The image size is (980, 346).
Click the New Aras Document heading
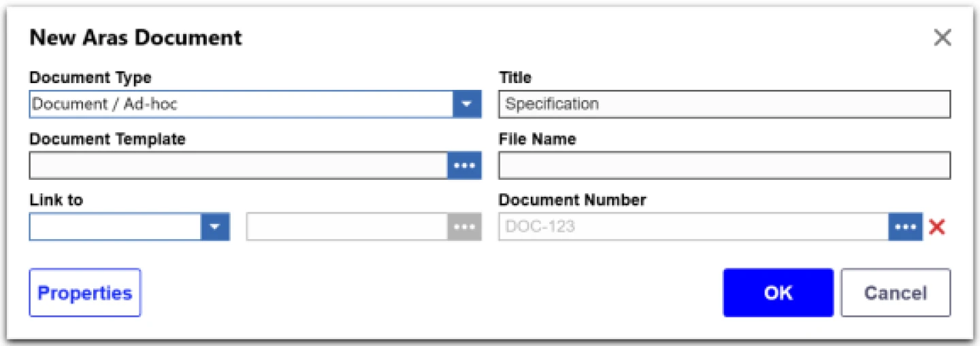click(135, 37)
